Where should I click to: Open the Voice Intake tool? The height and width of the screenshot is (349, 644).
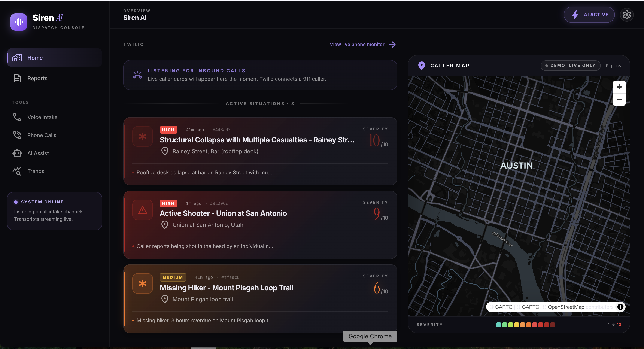[42, 117]
